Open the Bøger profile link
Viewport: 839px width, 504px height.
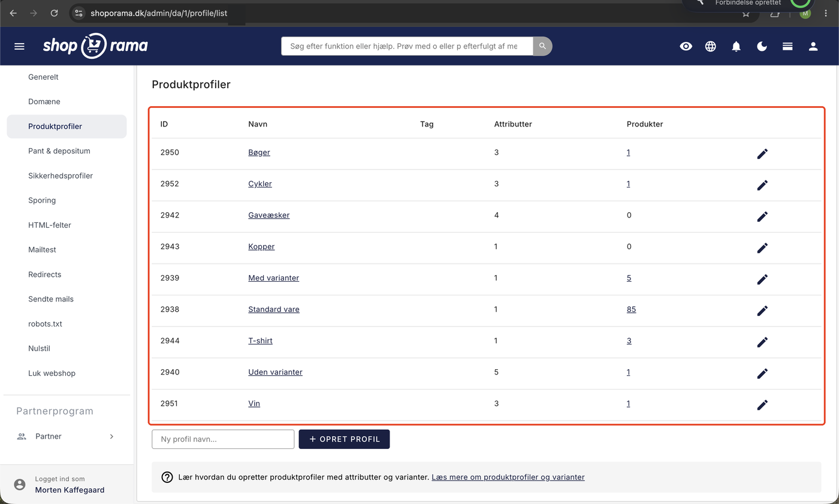[x=259, y=152]
